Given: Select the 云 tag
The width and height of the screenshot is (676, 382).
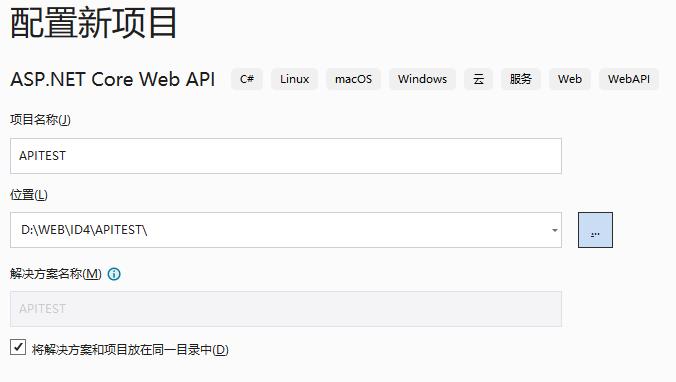Looking at the screenshot, I should pyautogui.click(x=479, y=79).
